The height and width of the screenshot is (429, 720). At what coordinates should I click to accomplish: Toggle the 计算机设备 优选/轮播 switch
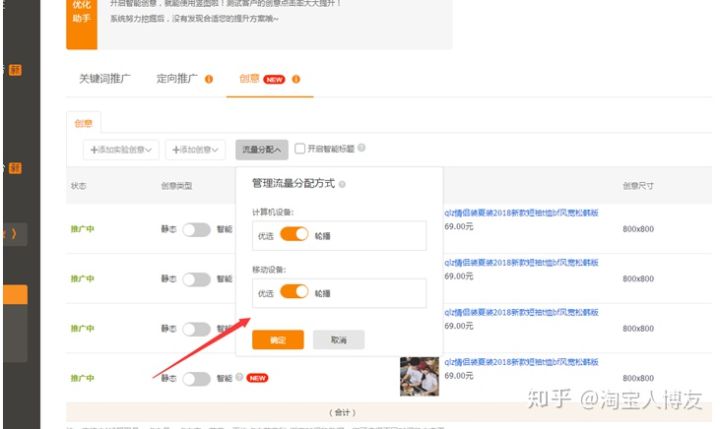pyautogui.click(x=294, y=234)
